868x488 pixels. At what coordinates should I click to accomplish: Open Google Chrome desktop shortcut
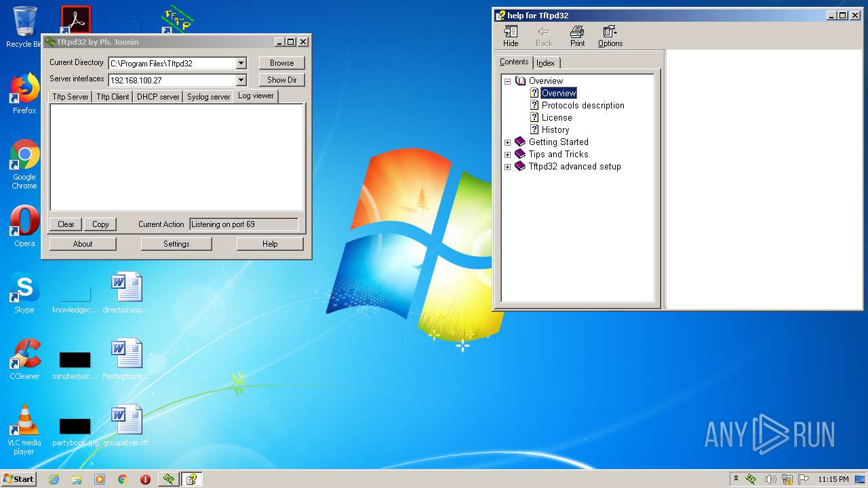[x=24, y=165]
